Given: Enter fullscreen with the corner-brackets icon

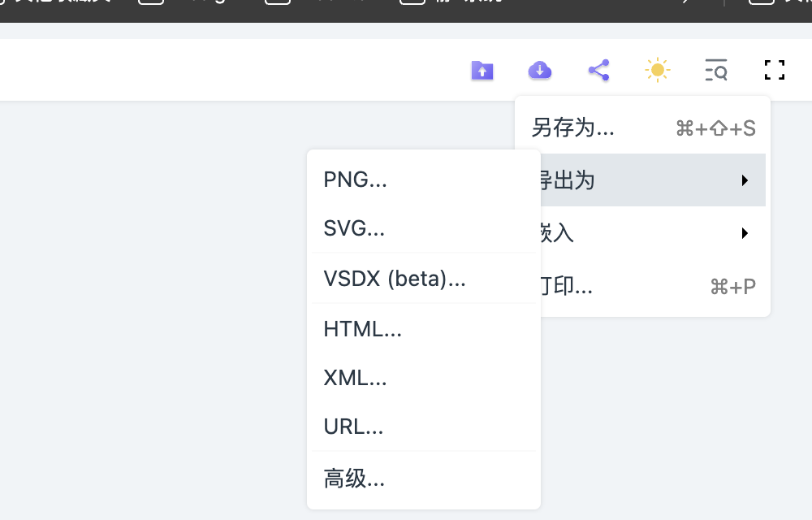Looking at the screenshot, I should click(x=775, y=71).
